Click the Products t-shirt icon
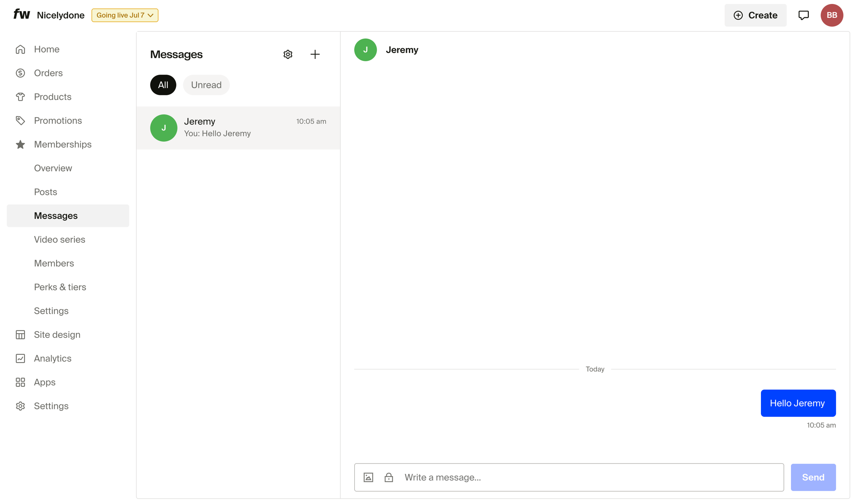 pos(20,97)
